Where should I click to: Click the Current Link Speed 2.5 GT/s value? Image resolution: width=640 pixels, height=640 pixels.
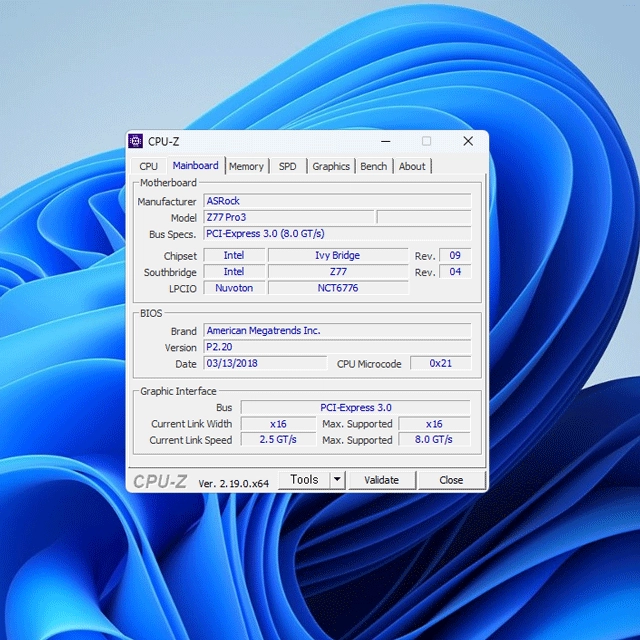tap(278, 440)
